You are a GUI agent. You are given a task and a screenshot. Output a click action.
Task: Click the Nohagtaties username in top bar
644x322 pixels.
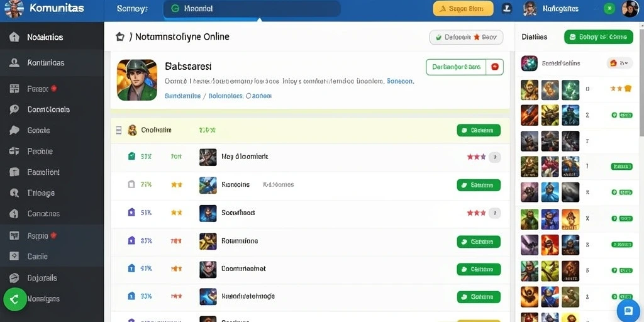click(560, 9)
